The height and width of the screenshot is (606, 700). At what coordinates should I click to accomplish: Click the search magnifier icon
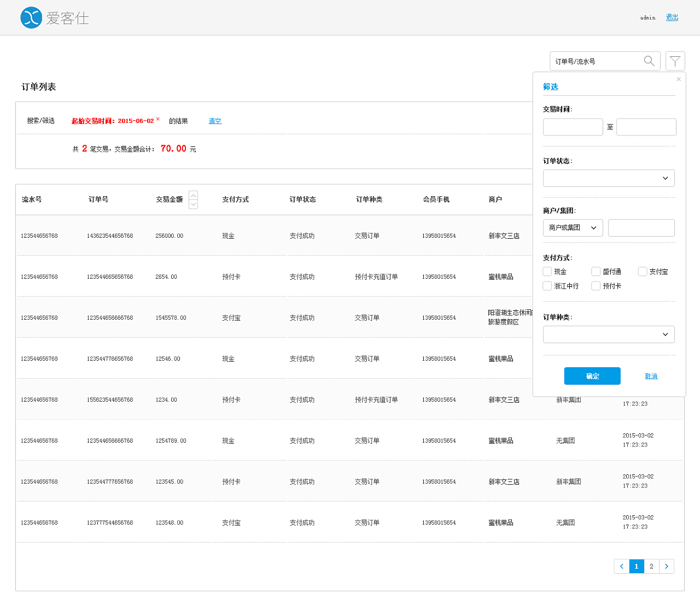(649, 61)
